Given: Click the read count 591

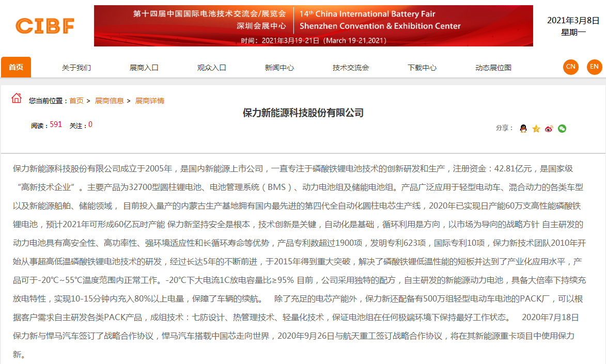Looking at the screenshot, I should [56, 124].
